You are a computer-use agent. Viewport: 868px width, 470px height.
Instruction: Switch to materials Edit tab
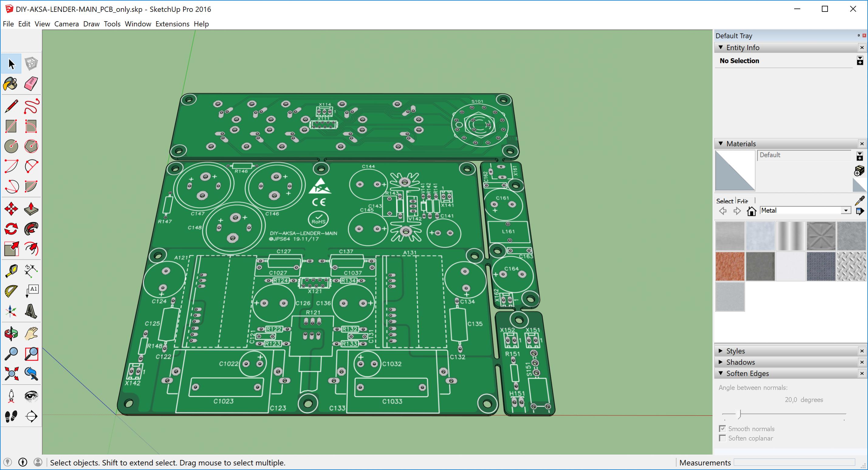(x=743, y=201)
